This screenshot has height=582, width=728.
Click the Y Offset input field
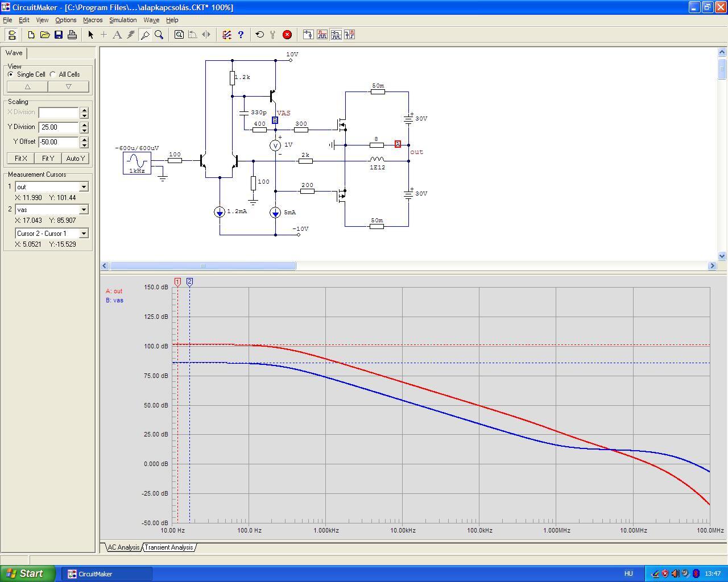[x=59, y=142]
